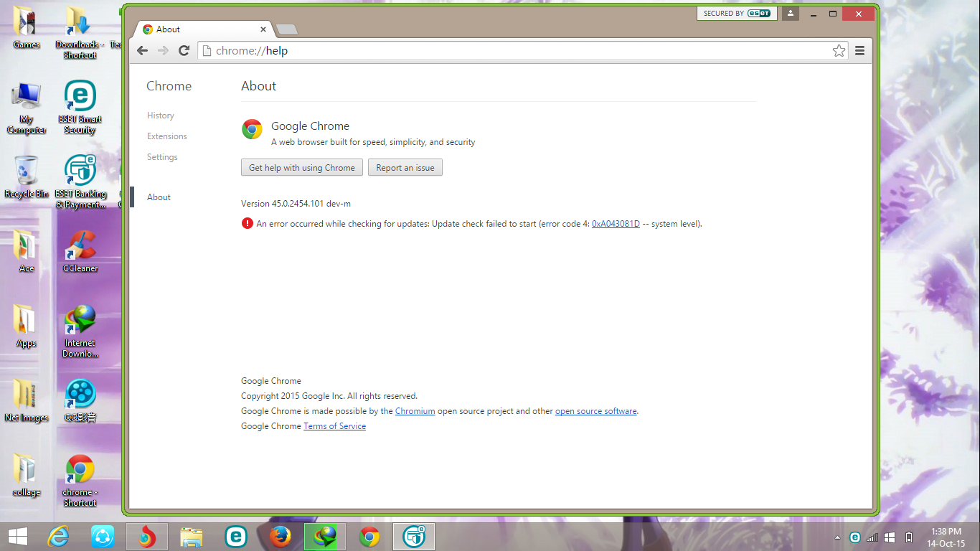This screenshot has height=551, width=980.
Task: Open the Windows Start button
Action: pyautogui.click(x=18, y=537)
